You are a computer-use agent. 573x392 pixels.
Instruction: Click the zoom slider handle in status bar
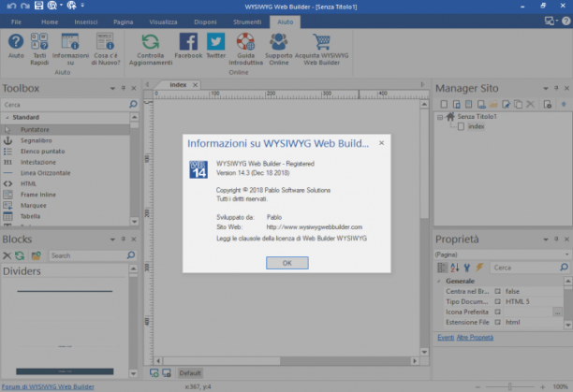pyautogui.click(x=509, y=386)
